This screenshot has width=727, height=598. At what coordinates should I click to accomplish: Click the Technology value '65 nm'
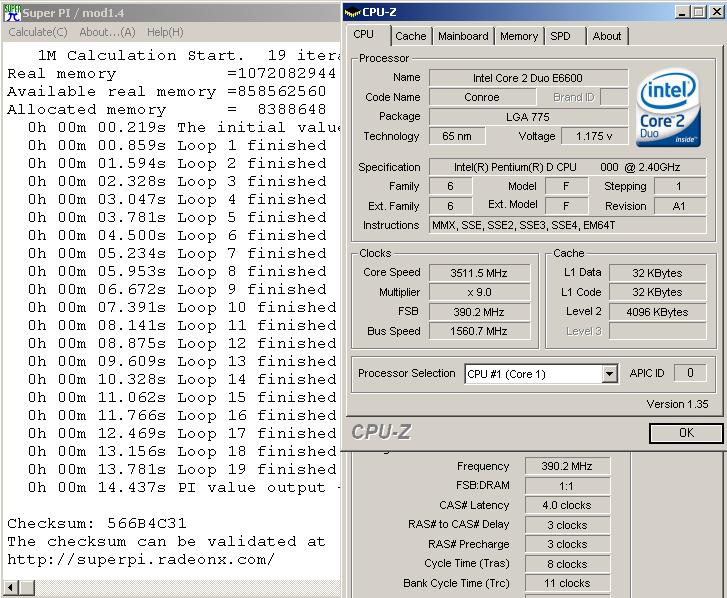click(x=457, y=136)
